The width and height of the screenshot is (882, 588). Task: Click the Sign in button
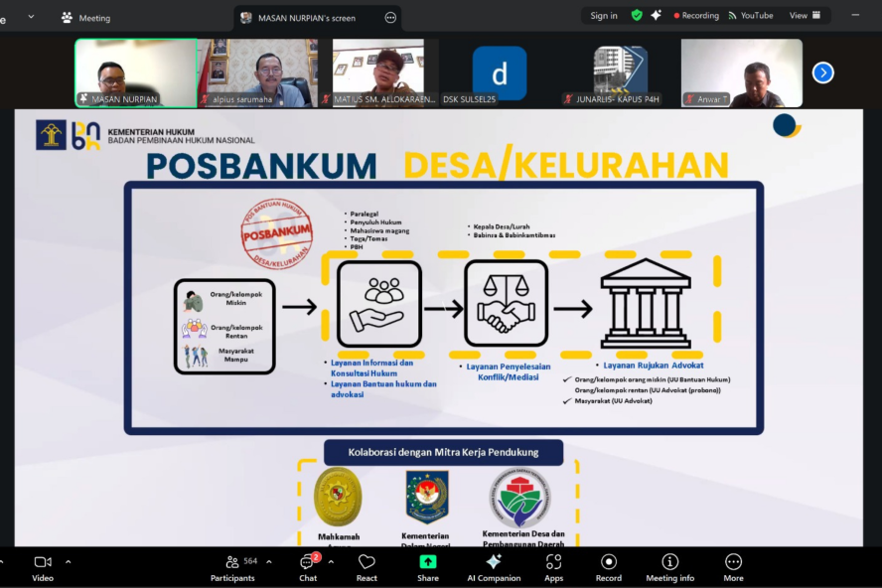(x=604, y=16)
